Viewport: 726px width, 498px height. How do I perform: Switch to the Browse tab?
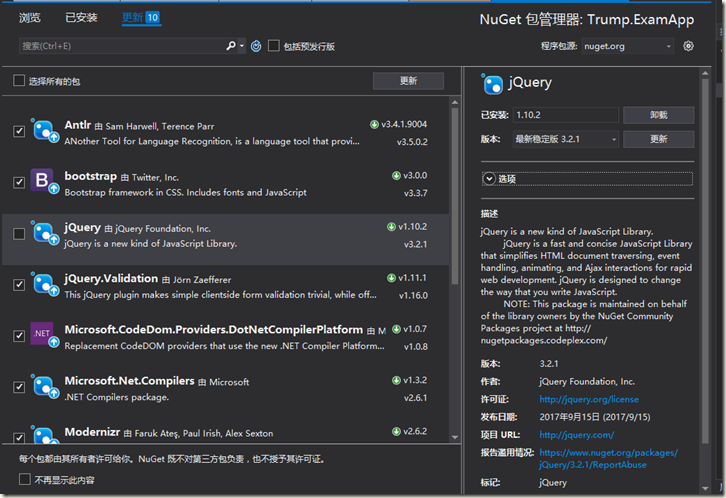tap(30, 18)
